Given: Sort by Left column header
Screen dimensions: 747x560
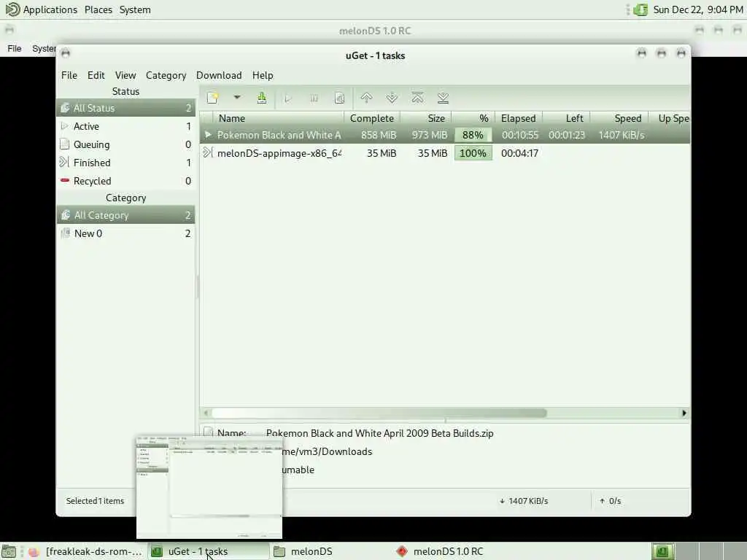Looking at the screenshot, I should click(566, 118).
